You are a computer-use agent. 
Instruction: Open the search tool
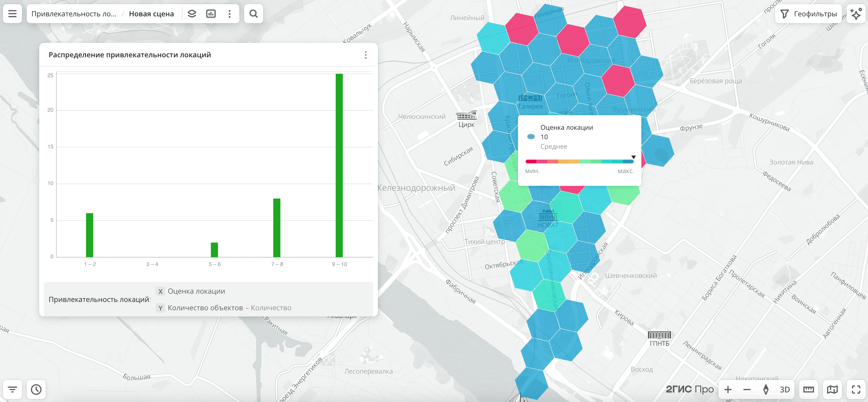click(253, 13)
